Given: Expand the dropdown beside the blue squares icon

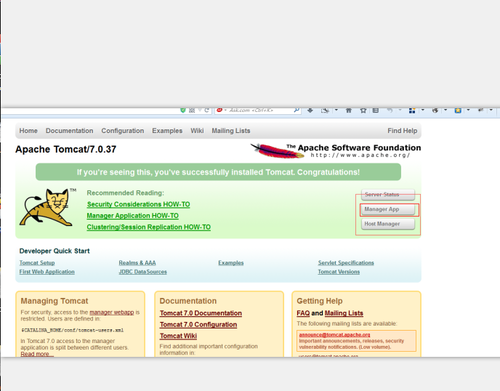Looking at the screenshot, I should pos(422,110).
